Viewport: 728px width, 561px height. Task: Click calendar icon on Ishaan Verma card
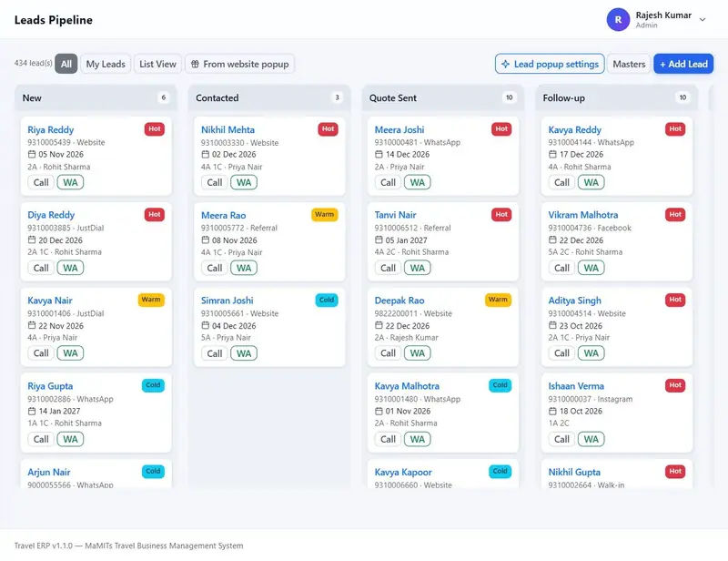point(552,411)
